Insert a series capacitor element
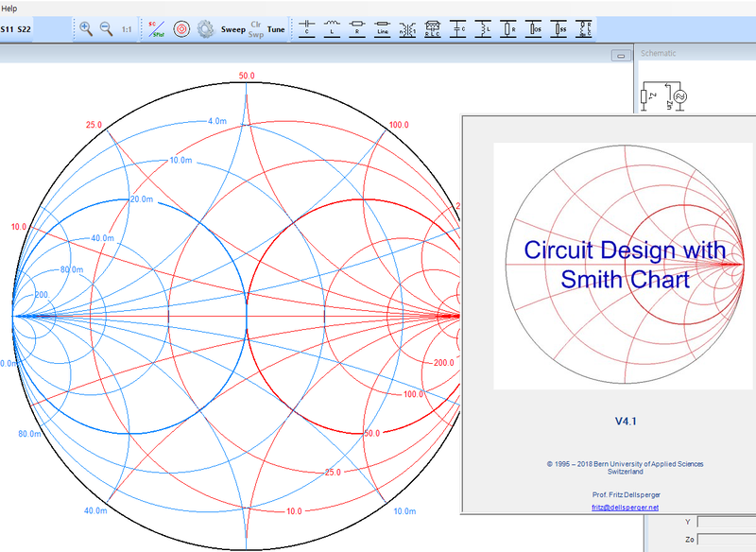The width and height of the screenshot is (756, 552). tap(306, 29)
